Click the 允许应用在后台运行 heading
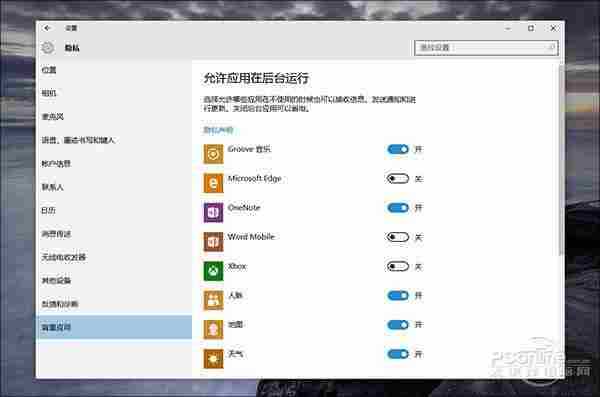The height and width of the screenshot is (397, 600). (x=256, y=78)
